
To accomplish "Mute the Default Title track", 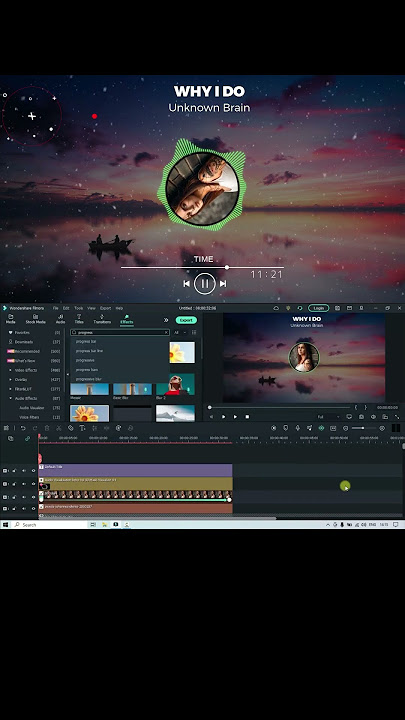I will coord(23,471).
